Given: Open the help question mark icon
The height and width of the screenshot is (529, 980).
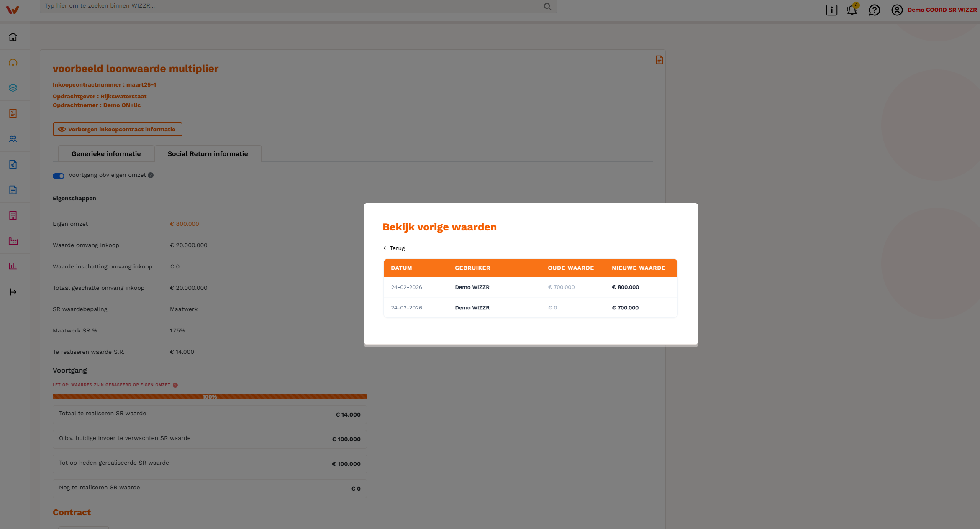Looking at the screenshot, I should coord(875,10).
